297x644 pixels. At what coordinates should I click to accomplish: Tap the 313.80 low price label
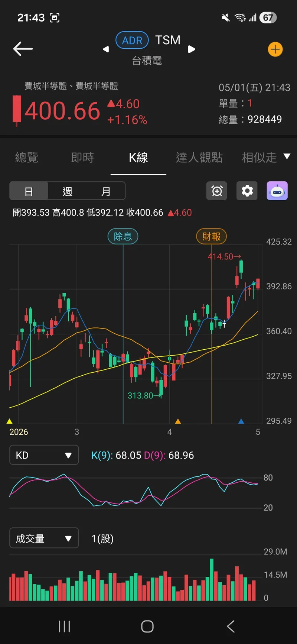tap(145, 395)
